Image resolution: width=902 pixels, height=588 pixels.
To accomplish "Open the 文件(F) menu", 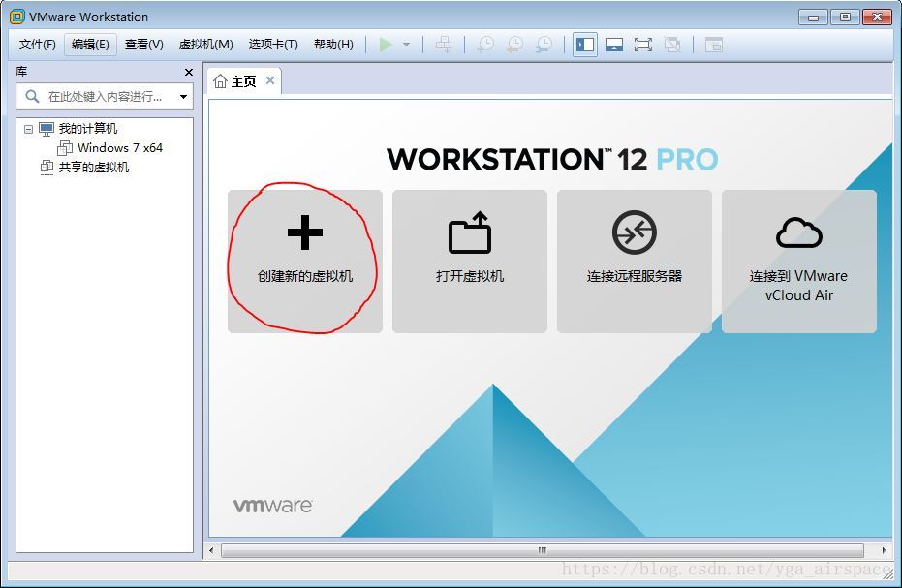I will (38, 45).
